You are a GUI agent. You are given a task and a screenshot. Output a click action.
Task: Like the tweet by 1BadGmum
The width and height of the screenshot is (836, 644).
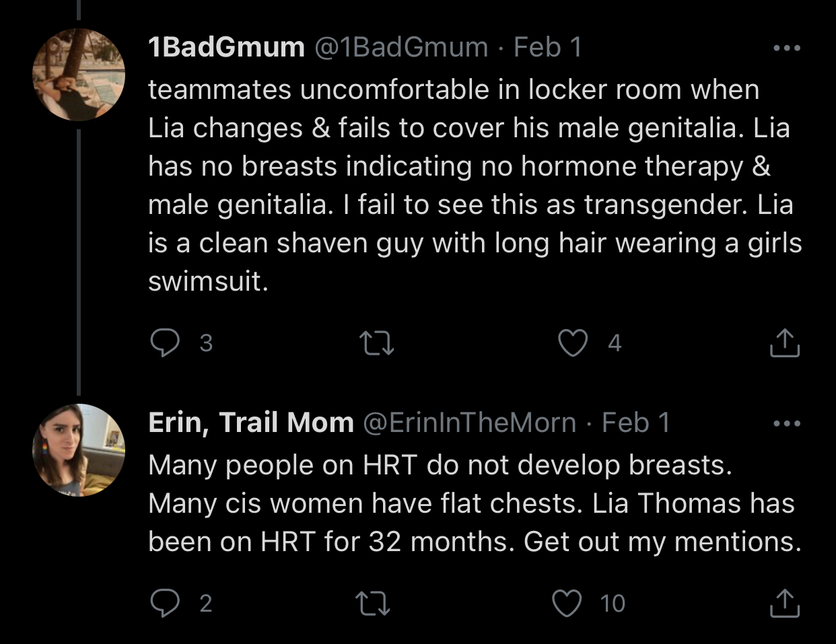pyautogui.click(x=573, y=343)
